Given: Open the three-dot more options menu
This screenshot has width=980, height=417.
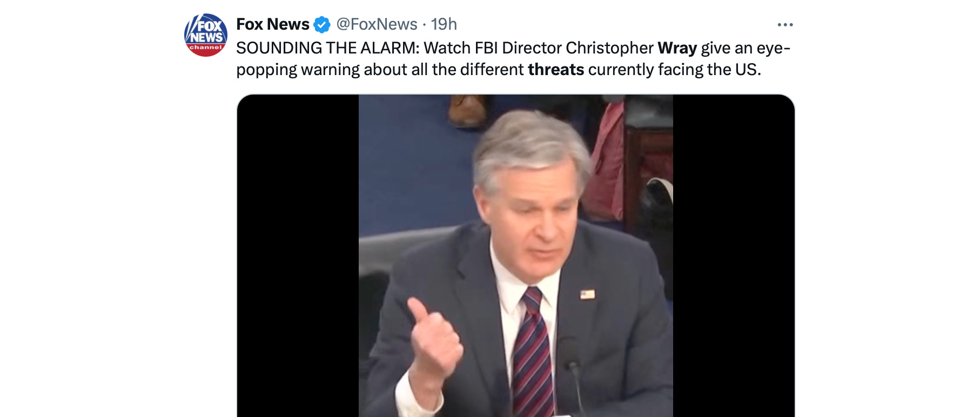Looking at the screenshot, I should [785, 25].
